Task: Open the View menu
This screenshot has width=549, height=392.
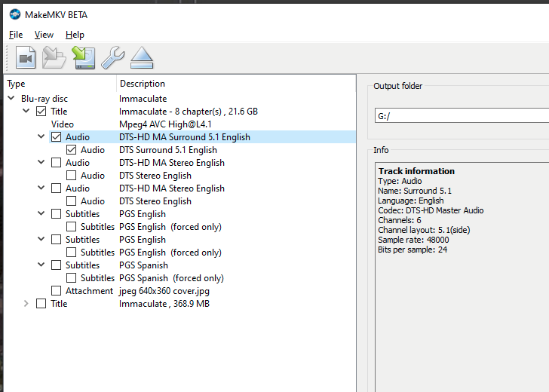Action: (x=44, y=35)
